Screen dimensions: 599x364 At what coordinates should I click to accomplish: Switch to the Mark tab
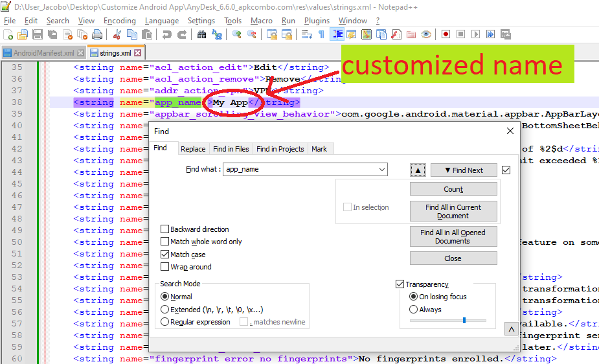tap(319, 149)
